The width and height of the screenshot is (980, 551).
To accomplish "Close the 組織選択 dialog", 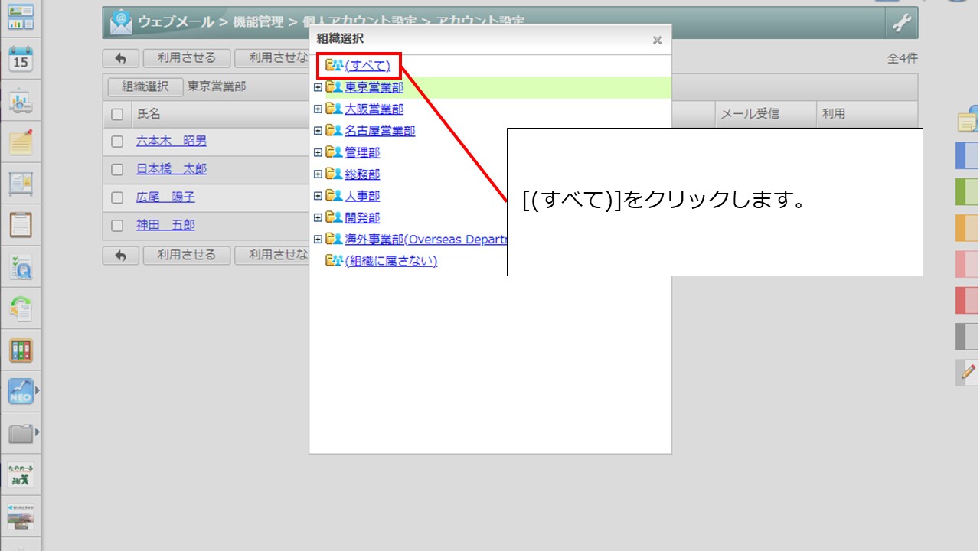I will pyautogui.click(x=657, y=40).
